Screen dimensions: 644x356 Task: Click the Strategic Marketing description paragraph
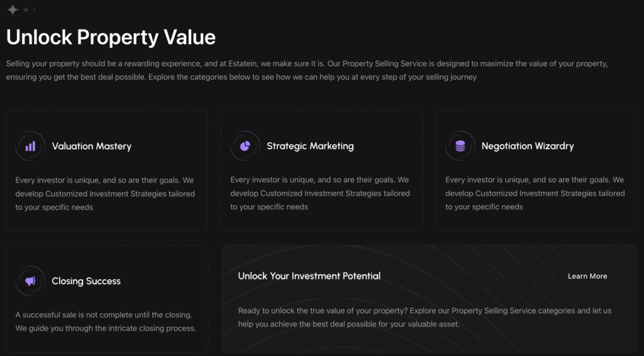pyautogui.click(x=320, y=193)
